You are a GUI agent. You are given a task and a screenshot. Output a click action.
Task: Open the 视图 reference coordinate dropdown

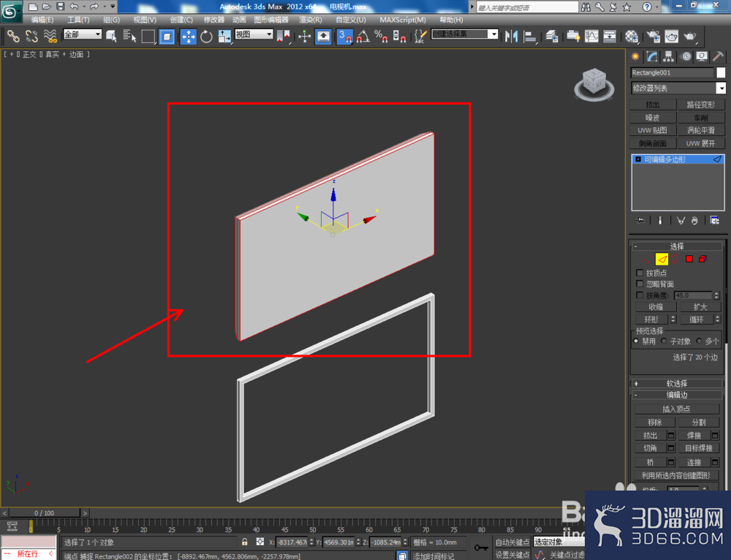(x=254, y=34)
